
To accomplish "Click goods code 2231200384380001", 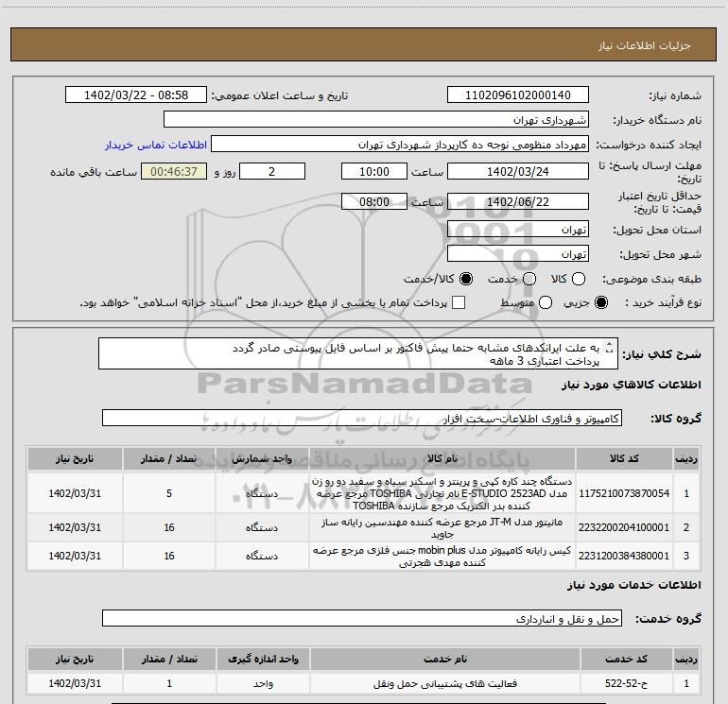I will point(624,556).
